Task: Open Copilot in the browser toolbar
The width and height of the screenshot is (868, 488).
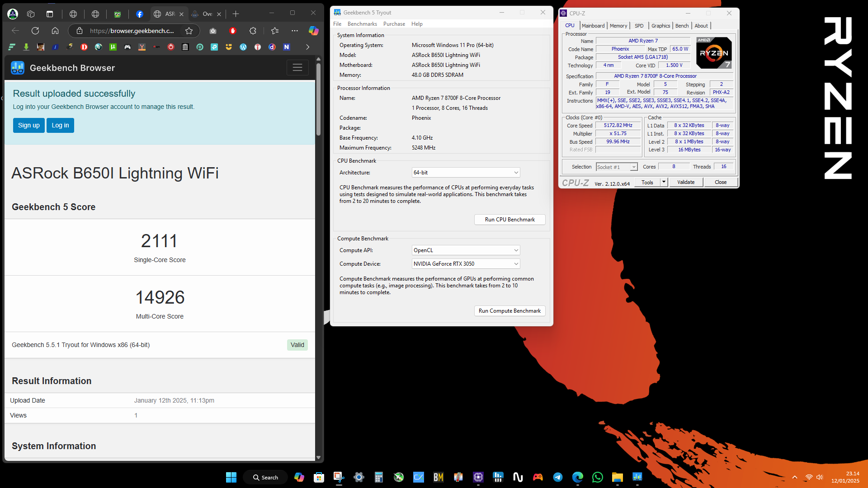Action: pyautogui.click(x=313, y=31)
